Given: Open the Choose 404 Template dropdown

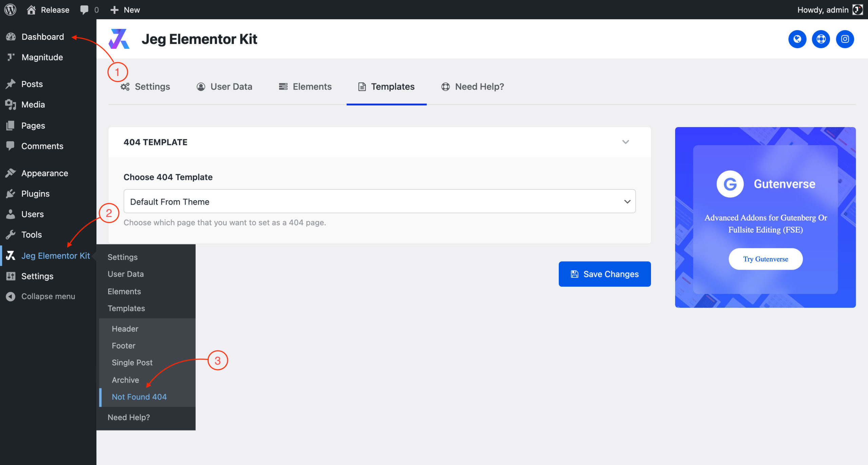Looking at the screenshot, I should point(379,201).
